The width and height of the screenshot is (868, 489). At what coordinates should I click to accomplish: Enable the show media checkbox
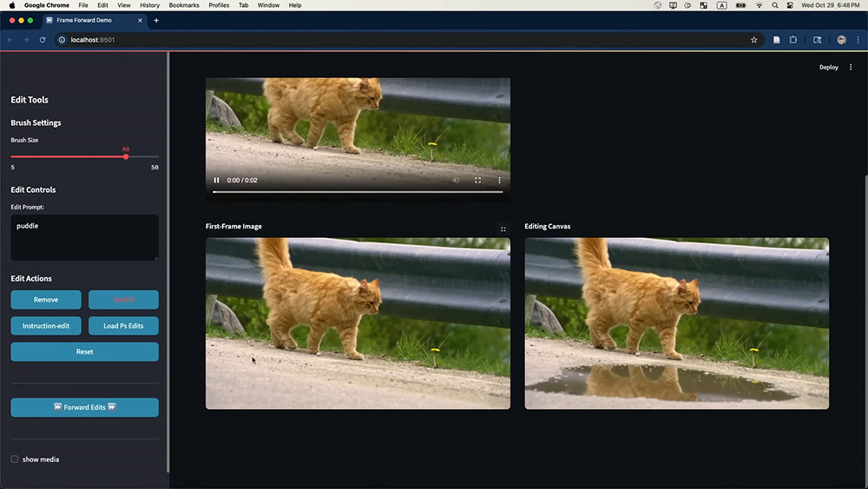point(15,459)
